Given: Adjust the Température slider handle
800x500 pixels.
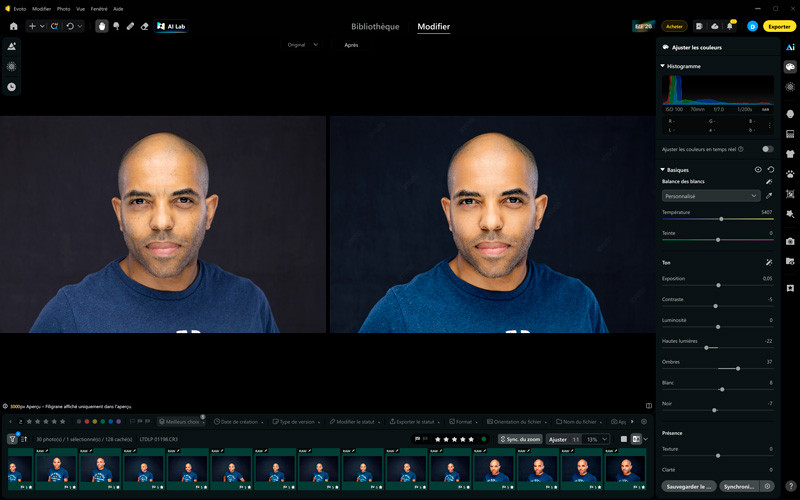Looking at the screenshot, I should coord(721,219).
